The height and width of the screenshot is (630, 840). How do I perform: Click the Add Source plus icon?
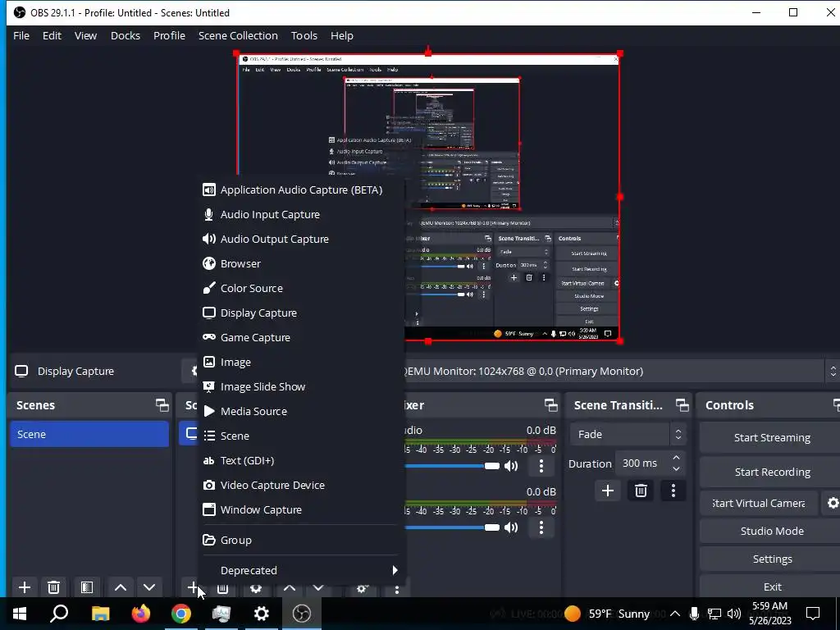point(192,587)
